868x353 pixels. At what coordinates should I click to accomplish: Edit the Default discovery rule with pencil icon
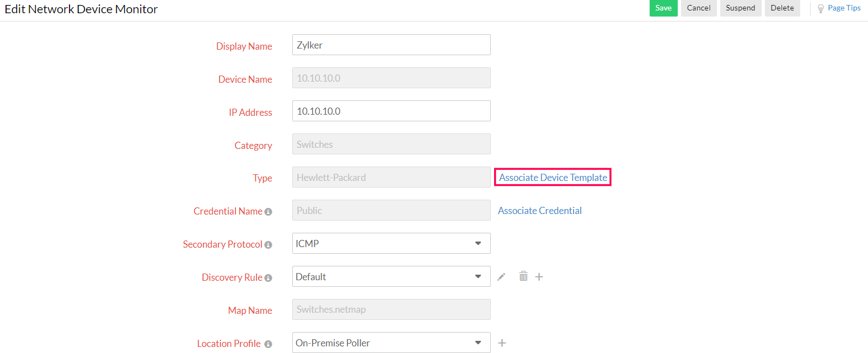(x=501, y=276)
